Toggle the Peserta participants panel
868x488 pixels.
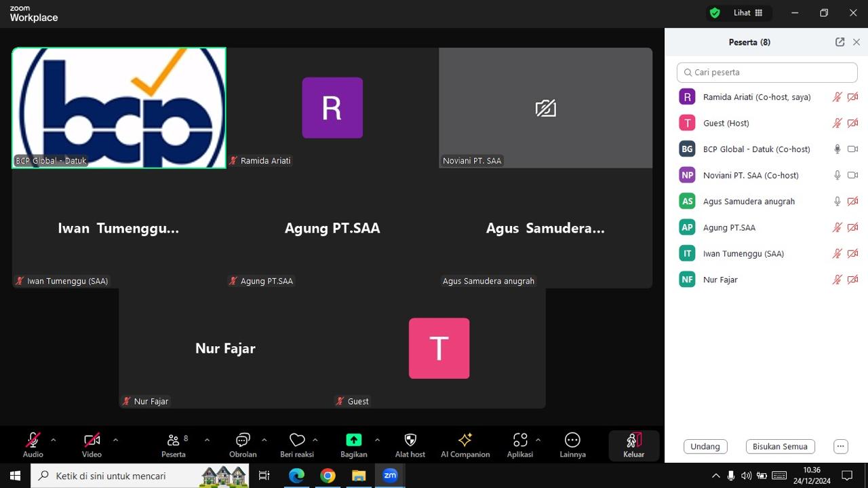[174, 440]
